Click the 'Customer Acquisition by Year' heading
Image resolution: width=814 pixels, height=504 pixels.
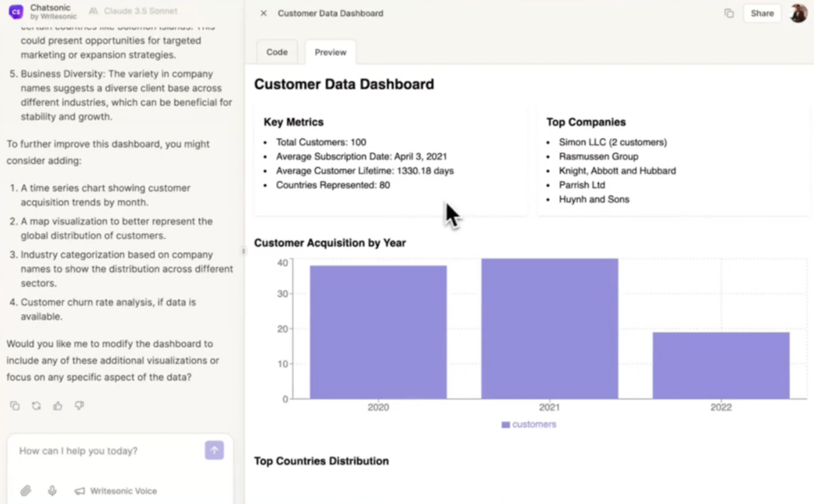[330, 243]
